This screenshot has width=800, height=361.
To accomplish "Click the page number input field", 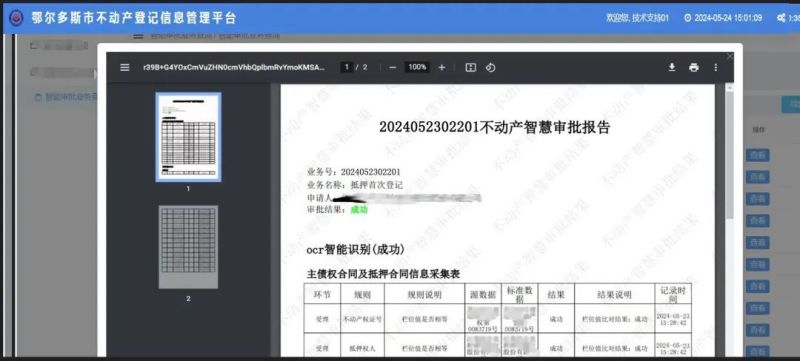I will click(347, 67).
